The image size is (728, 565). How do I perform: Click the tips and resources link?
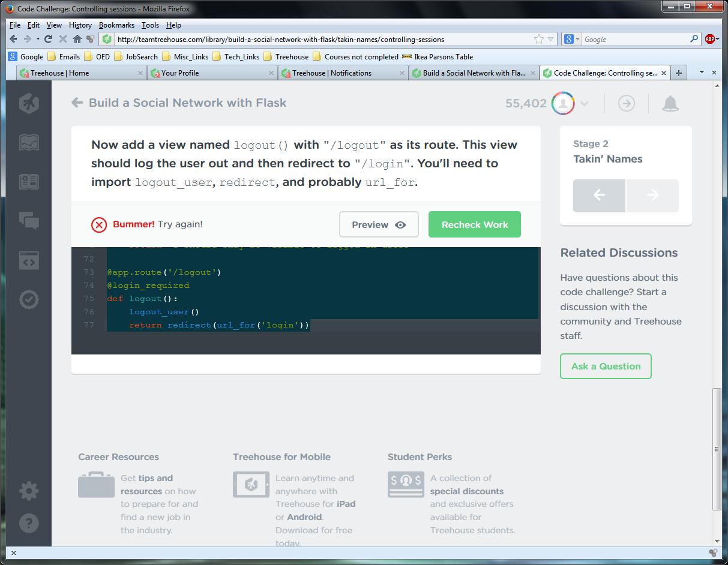pyautogui.click(x=147, y=485)
